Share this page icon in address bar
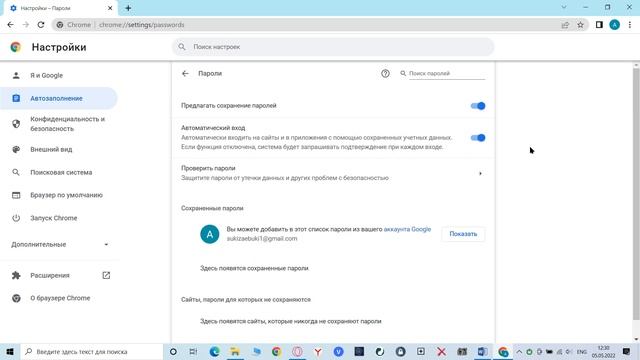 click(565, 25)
